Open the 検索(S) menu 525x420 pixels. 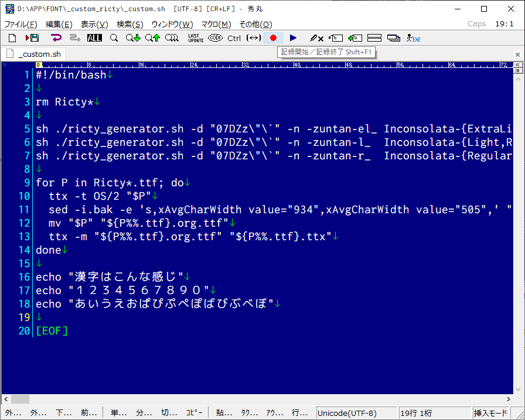point(130,24)
